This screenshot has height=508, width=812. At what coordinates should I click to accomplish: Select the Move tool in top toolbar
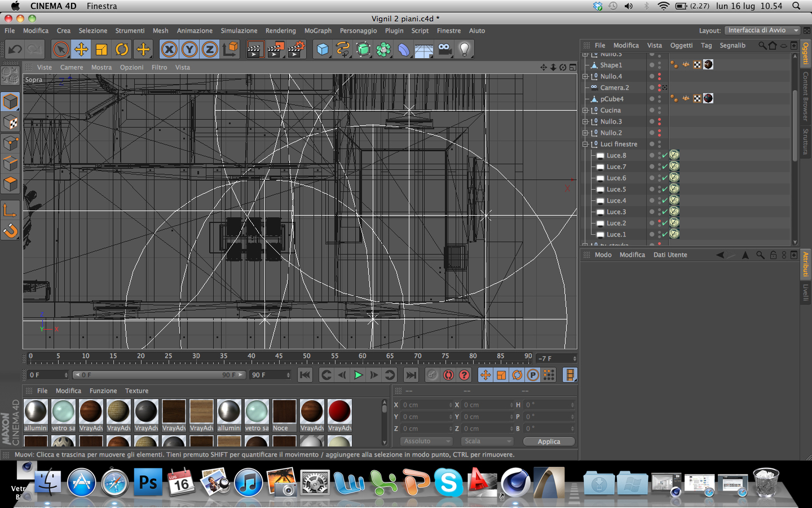click(x=81, y=50)
